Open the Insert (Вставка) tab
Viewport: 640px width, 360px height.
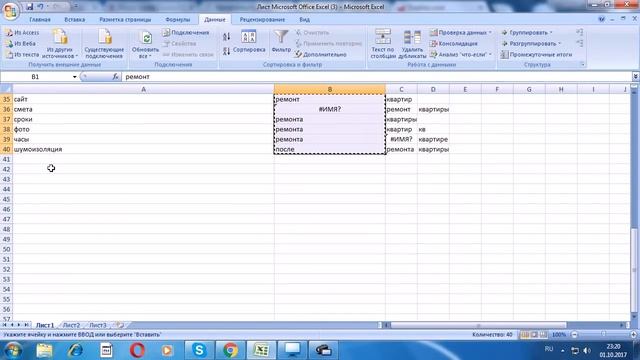[75, 20]
